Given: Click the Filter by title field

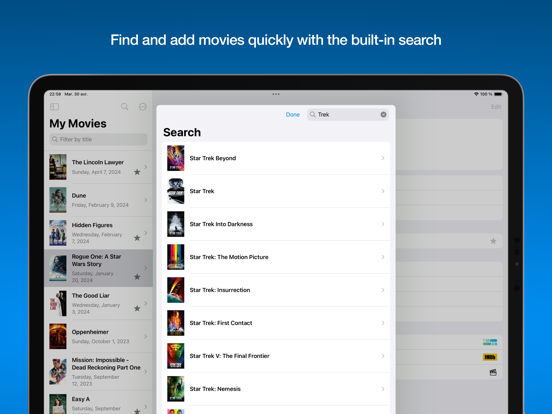Looking at the screenshot, I should [x=98, y=139].
